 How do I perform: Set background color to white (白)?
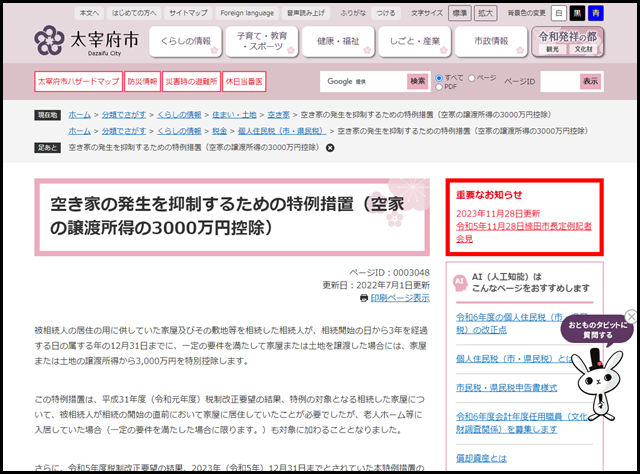(x=559, y=13)
